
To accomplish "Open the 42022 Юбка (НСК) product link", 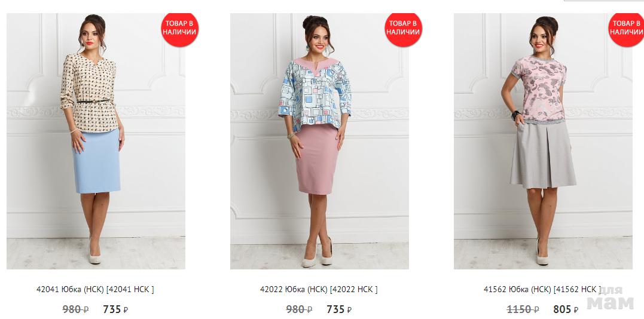I will point(319,290).
